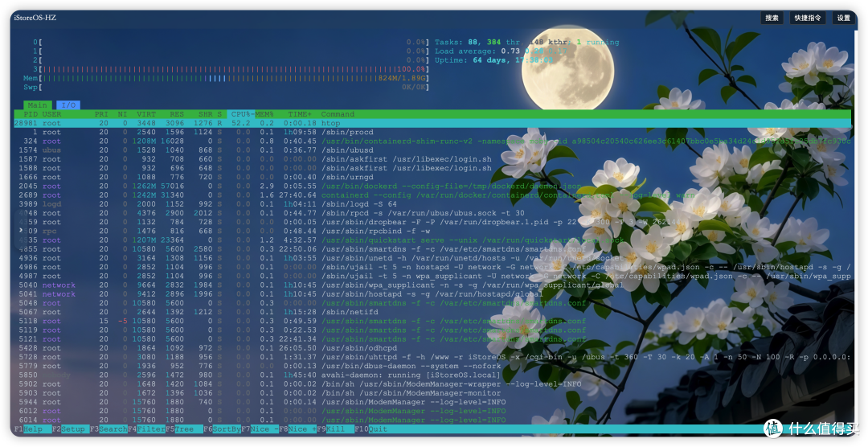This screenshot has width=868, height=447.
Task: Click the Swp usage meter bar
Action: point(226,87)
